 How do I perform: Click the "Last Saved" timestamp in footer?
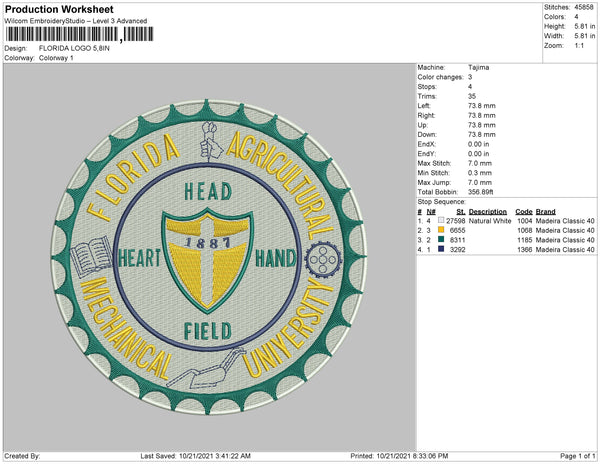(x=196, y=456)
